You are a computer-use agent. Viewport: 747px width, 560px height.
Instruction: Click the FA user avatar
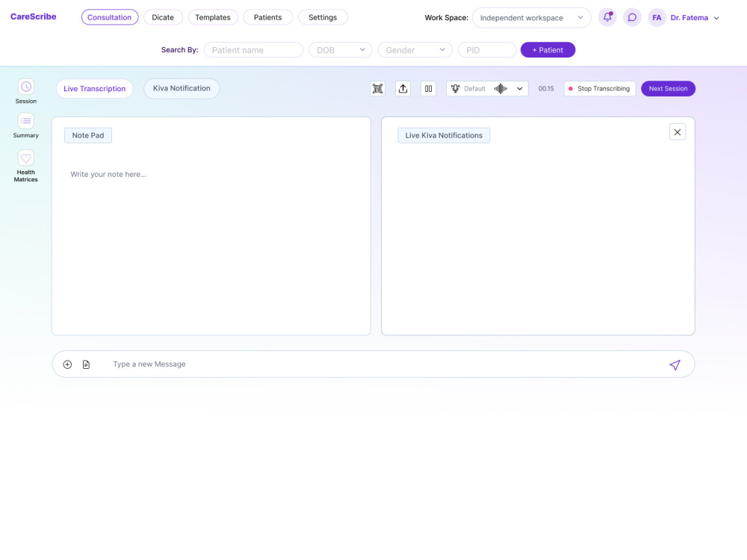[657, 18]
